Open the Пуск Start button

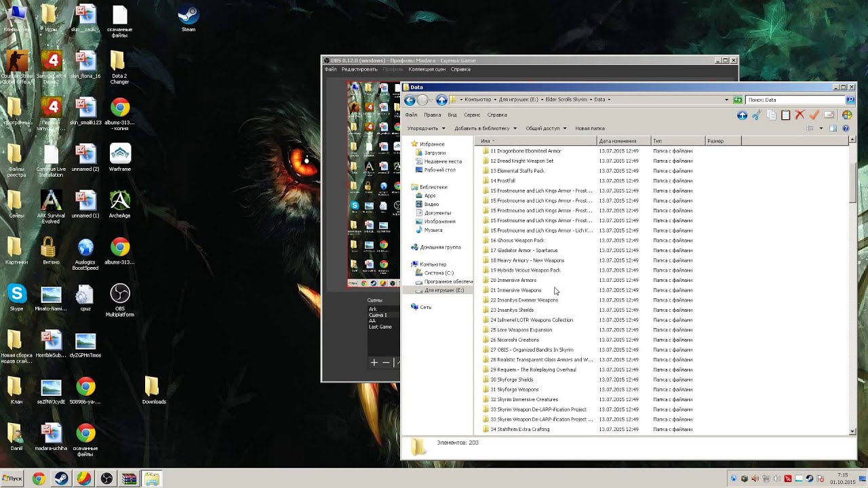[12, 479]
